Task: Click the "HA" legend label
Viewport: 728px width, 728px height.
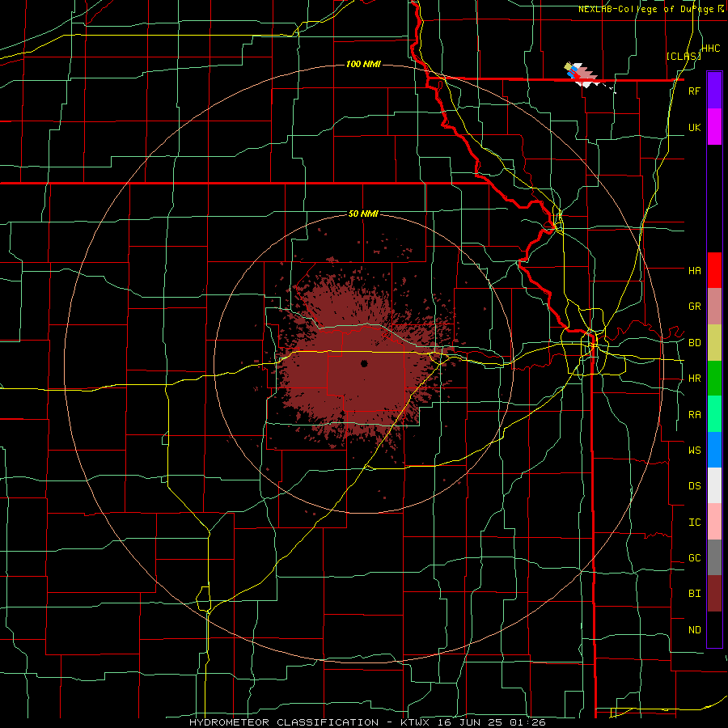Action: [694, 270]
